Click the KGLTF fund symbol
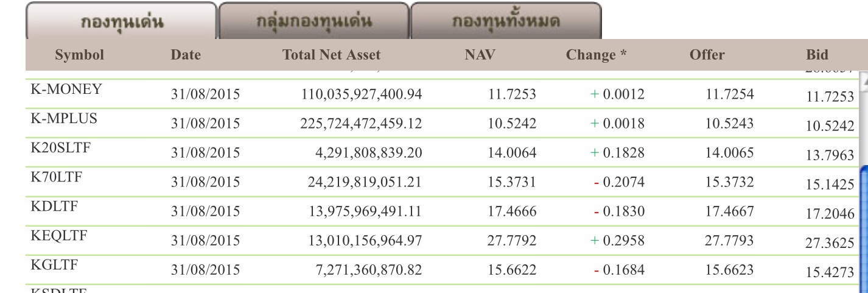The width and height of the screenshot is (868, 293). pyautogui.click(x=54, y=264)
